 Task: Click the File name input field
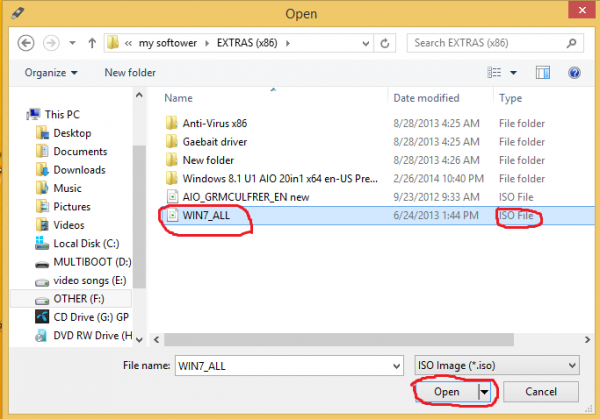(289, 366)
